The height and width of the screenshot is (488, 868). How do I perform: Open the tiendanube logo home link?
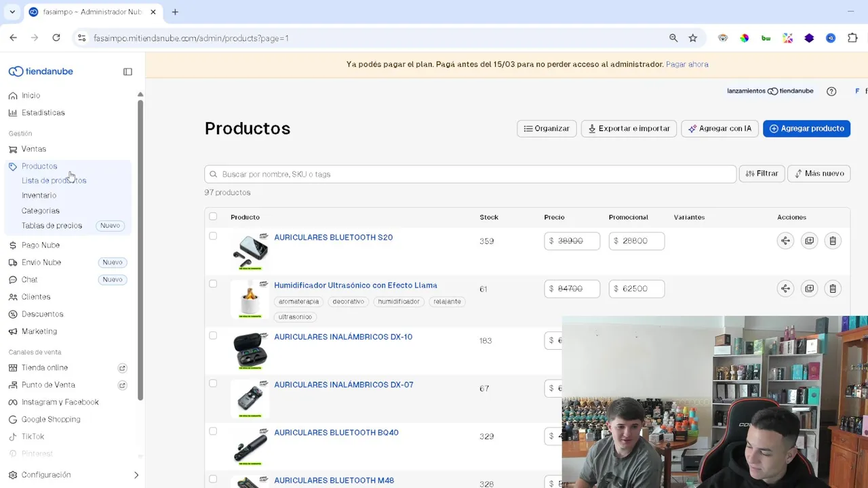pos(41,71)
